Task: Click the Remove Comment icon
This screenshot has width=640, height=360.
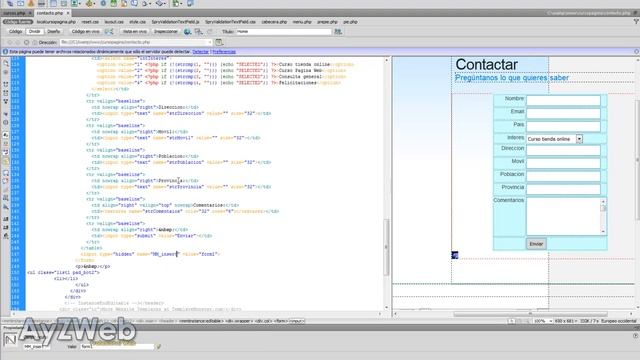Action: (6, 181)
